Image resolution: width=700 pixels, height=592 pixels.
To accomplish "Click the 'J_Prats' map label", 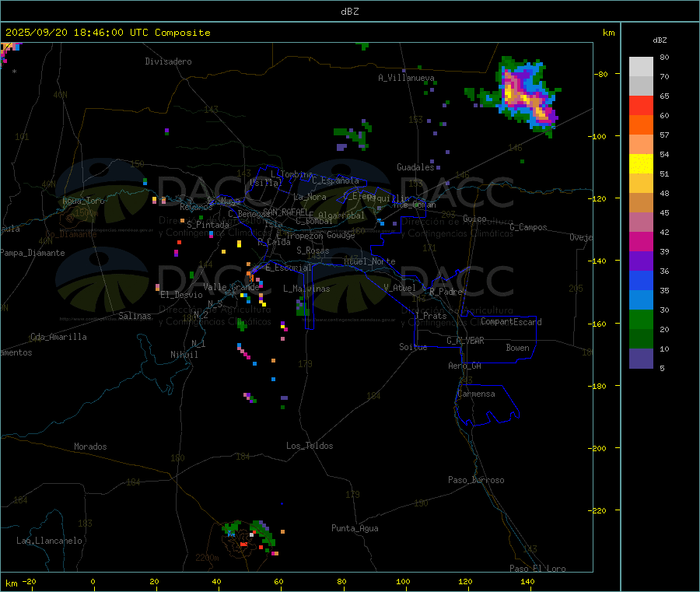I will pyautogui.click(x=430, y=316).
